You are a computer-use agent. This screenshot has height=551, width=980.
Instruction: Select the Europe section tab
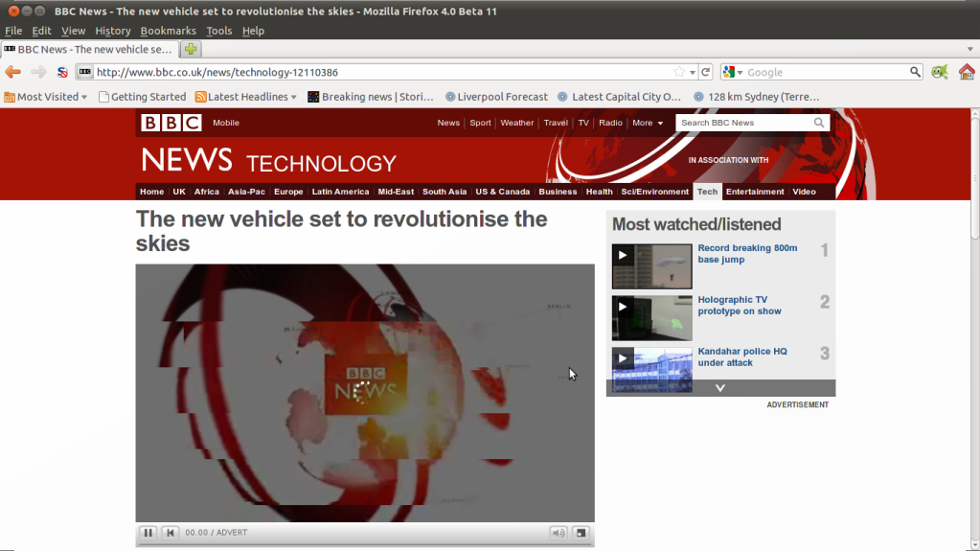click(288, 192)
